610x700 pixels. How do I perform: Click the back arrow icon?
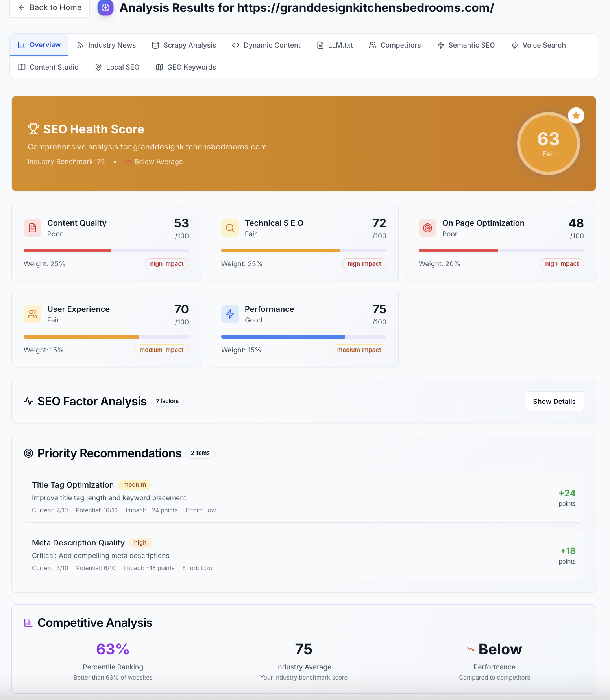click(x=22, y=7)
